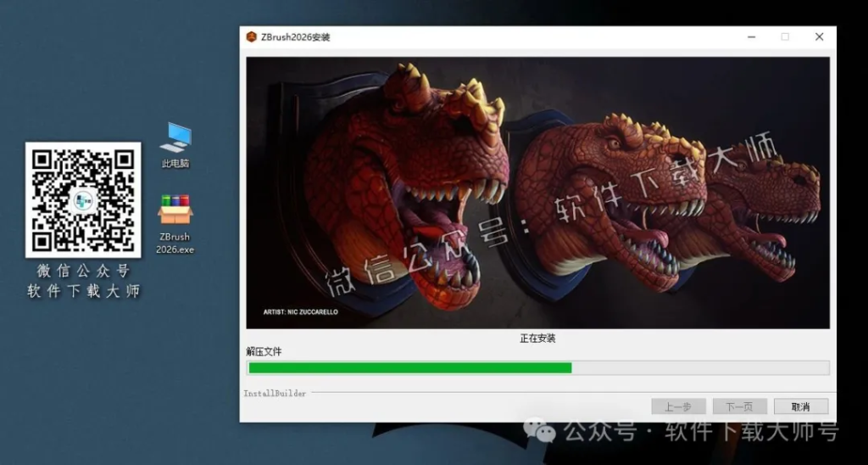Click the dinosaur artwork banner image
Screen dimensions: 868x465
click(x=537, y=193)
